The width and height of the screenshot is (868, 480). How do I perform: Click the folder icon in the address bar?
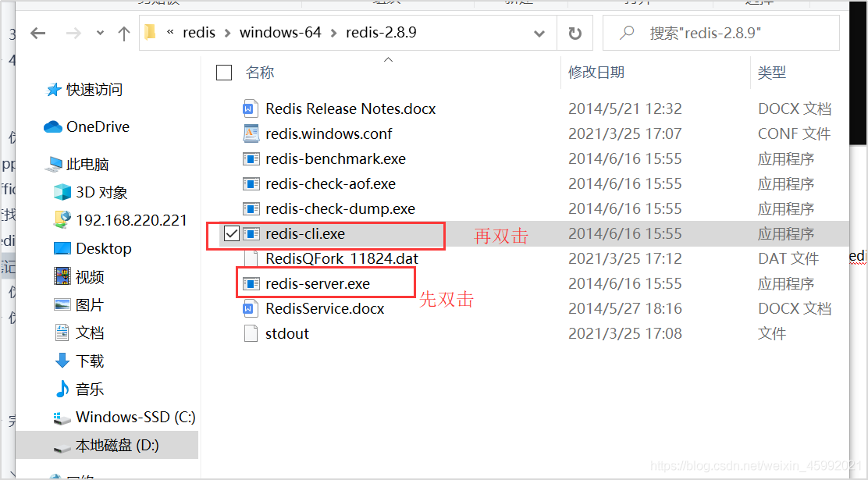point(148,32)
